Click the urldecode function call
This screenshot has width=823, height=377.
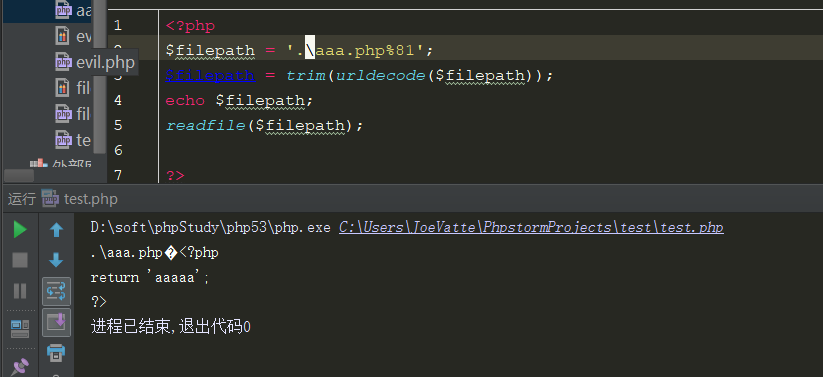coord(380,76)
